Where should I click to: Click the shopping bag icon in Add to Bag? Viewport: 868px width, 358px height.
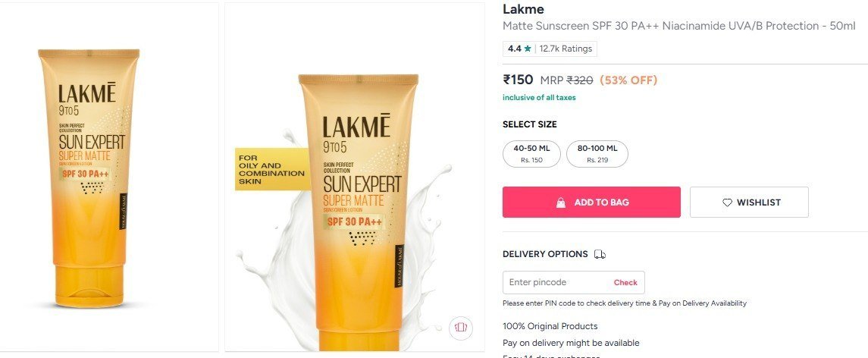coord(561,203)
